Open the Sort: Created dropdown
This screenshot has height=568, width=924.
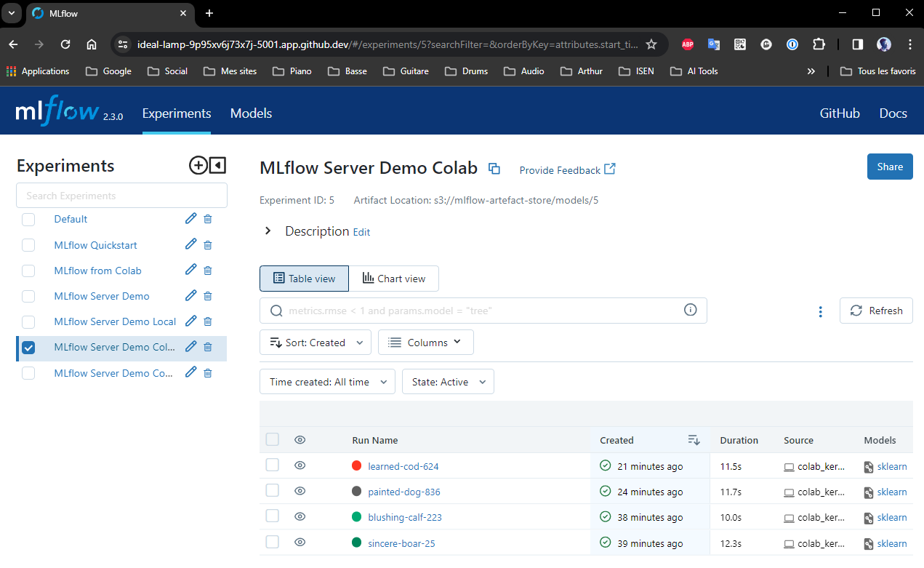[x=316, y=343]
